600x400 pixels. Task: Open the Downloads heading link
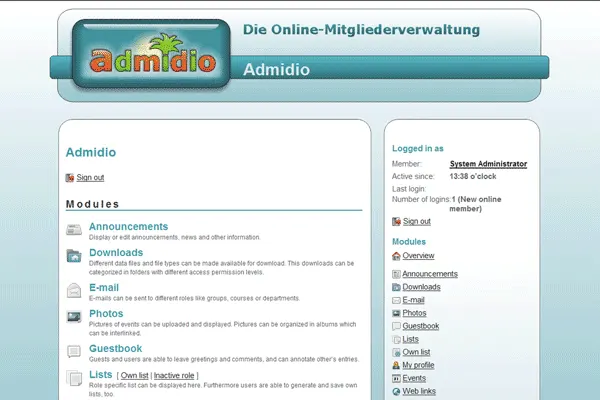[116, 253]
